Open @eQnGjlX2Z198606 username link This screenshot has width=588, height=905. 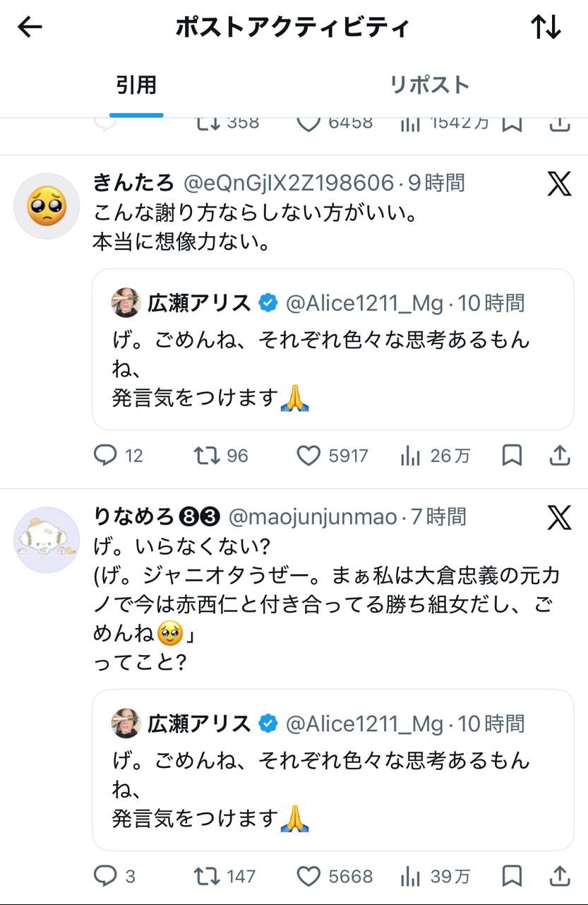tap(289, 184)
